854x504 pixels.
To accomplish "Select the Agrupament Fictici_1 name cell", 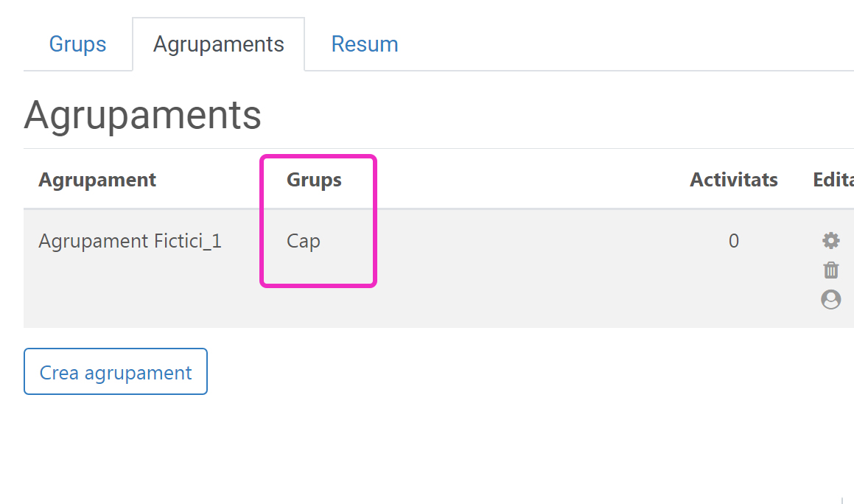I will point(130,241).
